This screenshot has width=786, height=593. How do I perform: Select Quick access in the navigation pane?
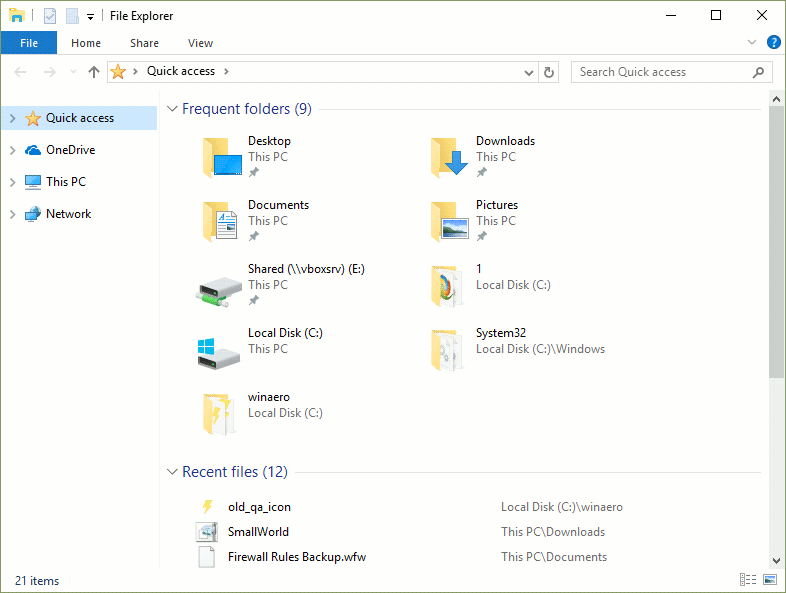[80, 118]
